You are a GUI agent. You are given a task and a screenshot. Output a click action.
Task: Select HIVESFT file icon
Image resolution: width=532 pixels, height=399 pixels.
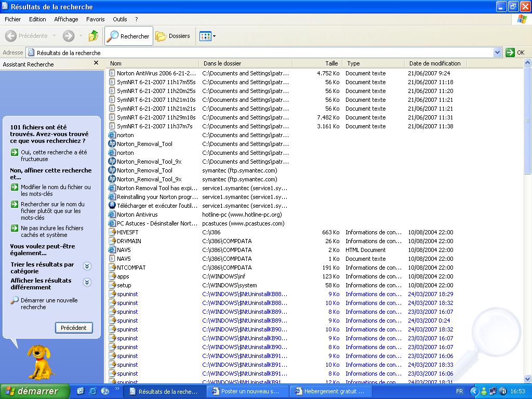[x=112, y=232]
